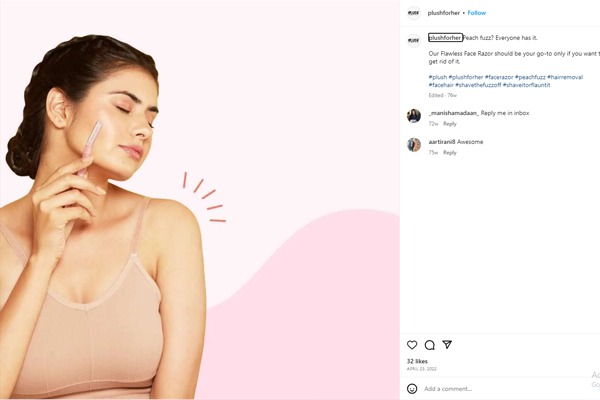
Task: Open the #shavethefuzzoff hashtag
Action: [481, 85]
